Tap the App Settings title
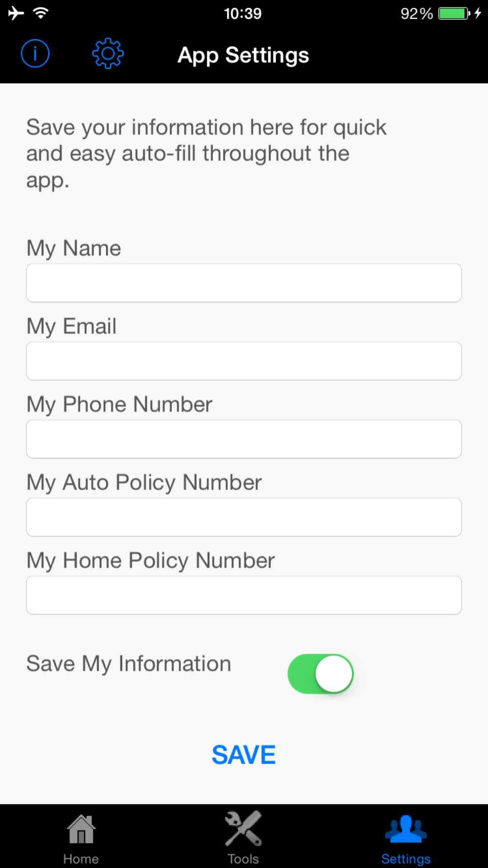This screenshot has height=868, width=488. click(x=244, y=56)
